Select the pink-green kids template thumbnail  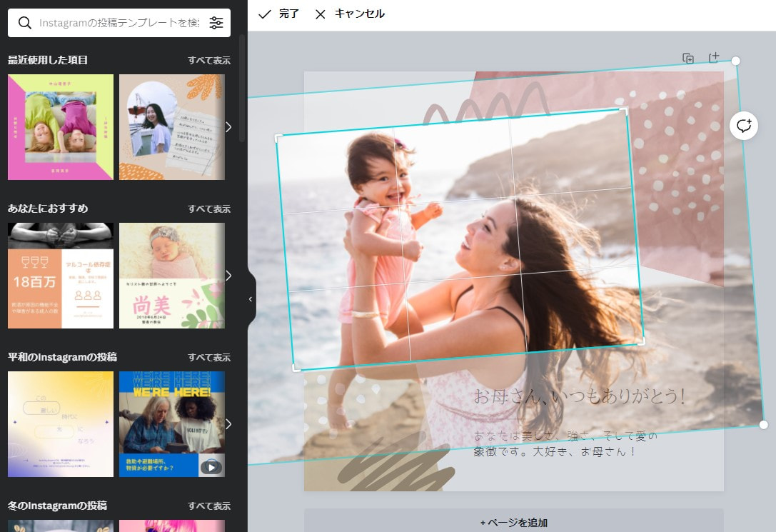click(61, 127)
